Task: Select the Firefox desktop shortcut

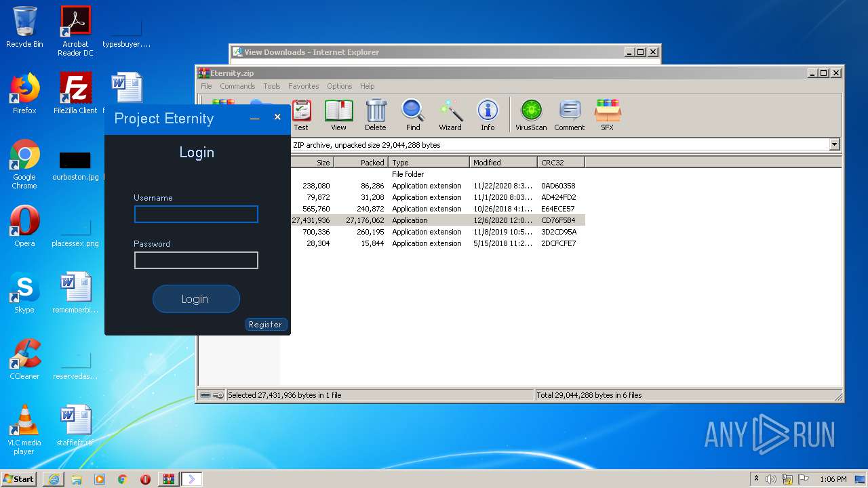Action: click(24, 94)
